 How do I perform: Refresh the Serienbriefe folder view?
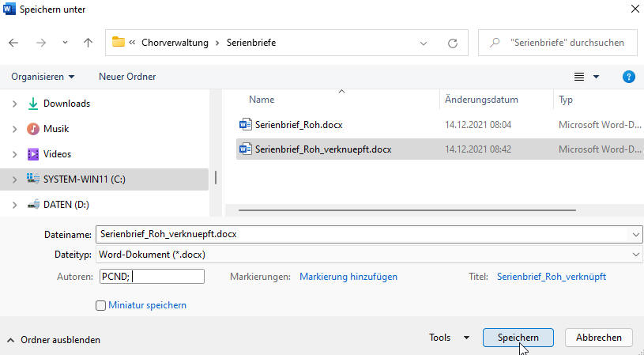pos(453,43)
